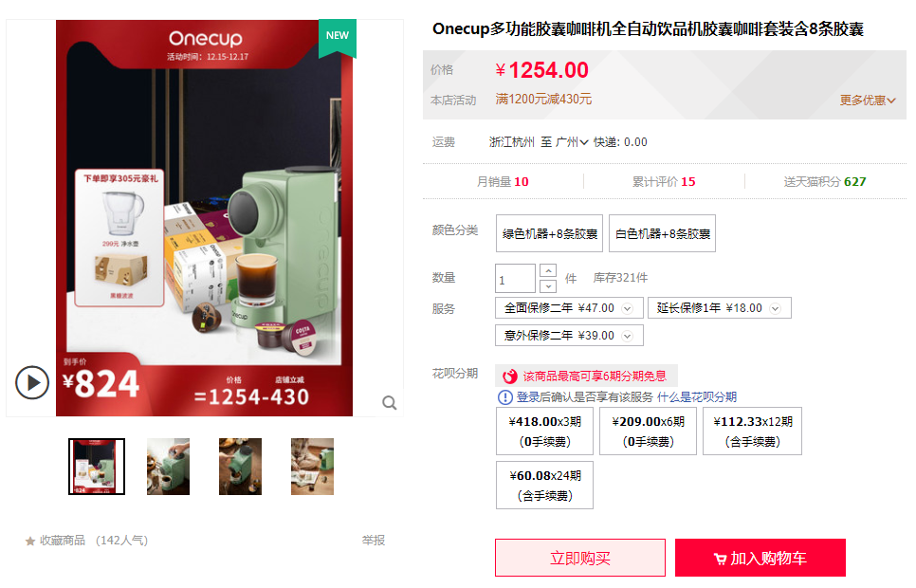Screen dimensions: 916x588
Task: Select the 绿色机器+8条胶囊 option
Action: (549, 233)
